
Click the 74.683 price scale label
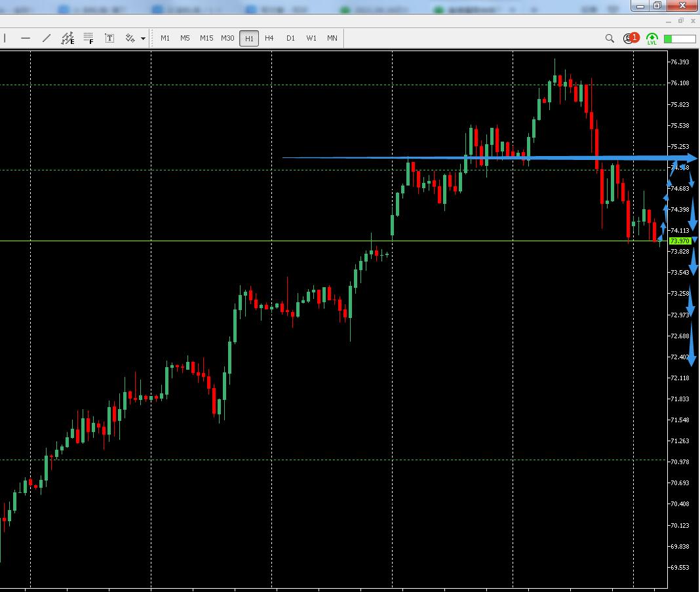pyautogui.click(x=680, y=188)
